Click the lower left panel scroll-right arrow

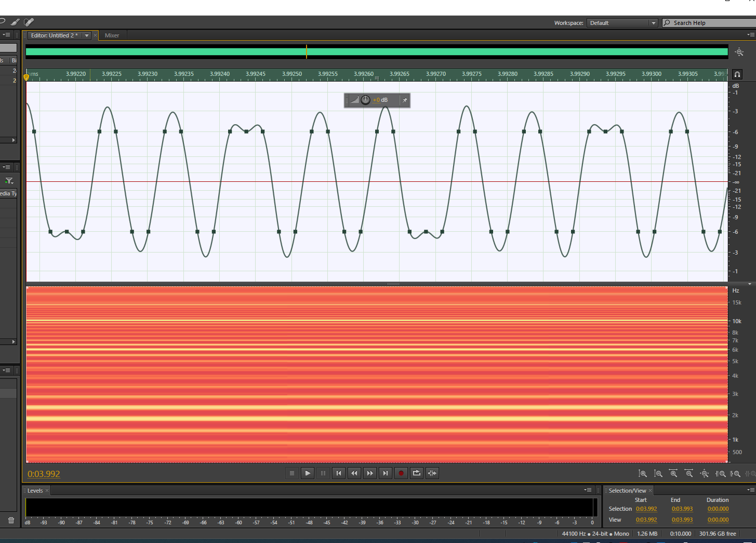14,341
